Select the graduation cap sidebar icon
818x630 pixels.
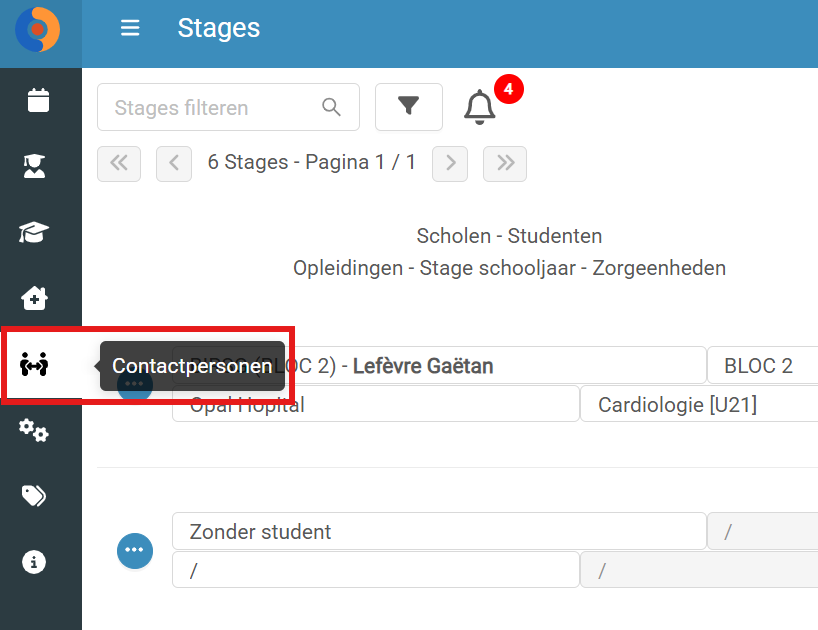pos(34,232)
